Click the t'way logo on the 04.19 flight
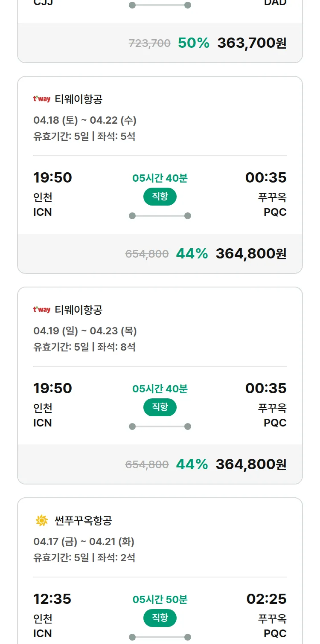The image size is (320, 644). [42, 310]
